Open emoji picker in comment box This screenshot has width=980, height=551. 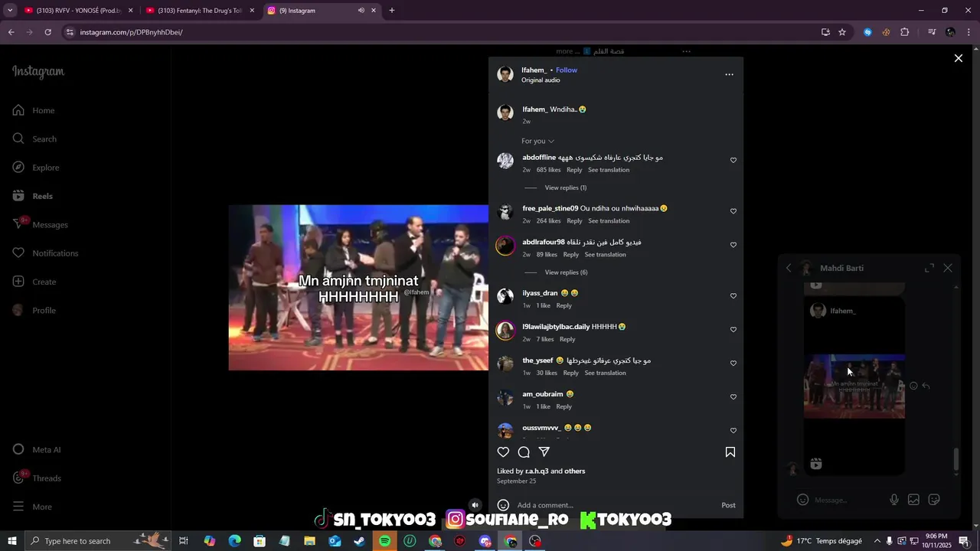(x=503, y=505)
